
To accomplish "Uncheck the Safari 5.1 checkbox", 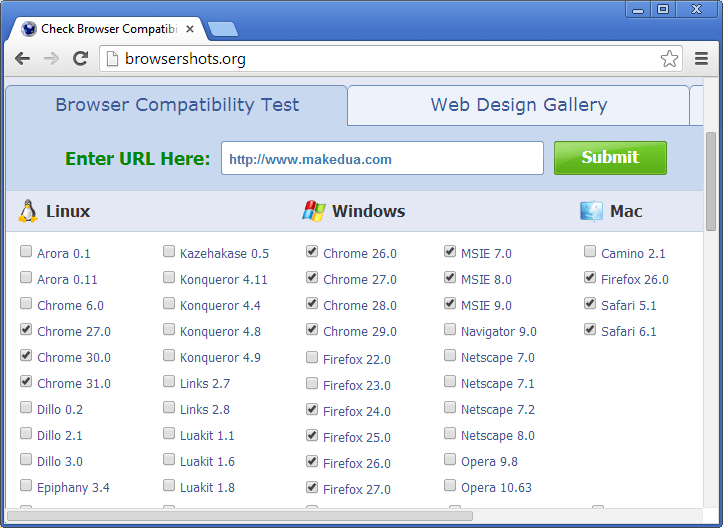I will [590, 303].
